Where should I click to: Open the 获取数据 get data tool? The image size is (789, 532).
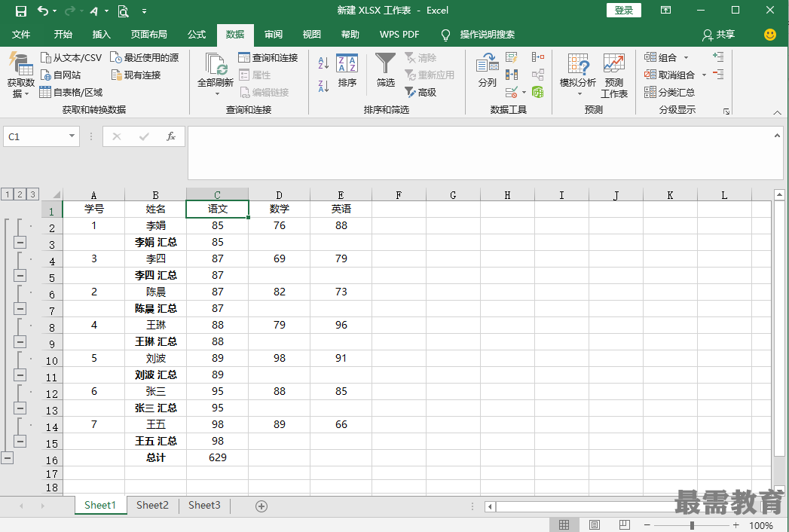[x=20, y=75]
